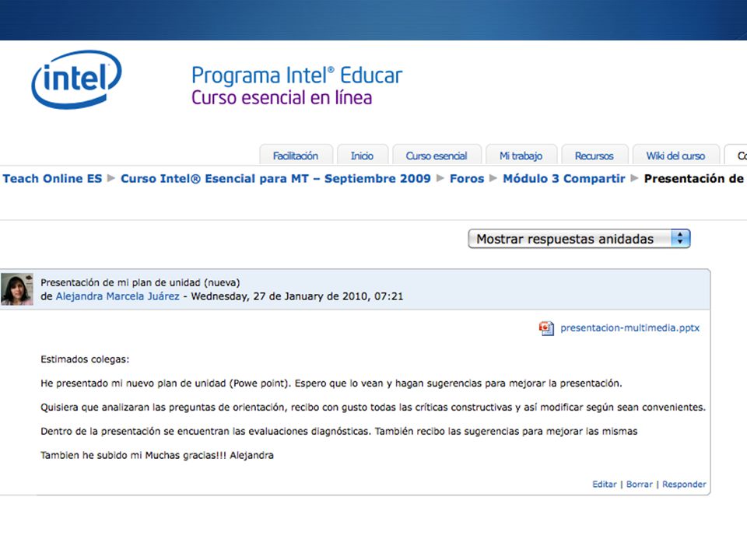The height and width of the screenshot is (560, 747).
Task: Switch to the Facilitación tab
Action: coord(296,156)
